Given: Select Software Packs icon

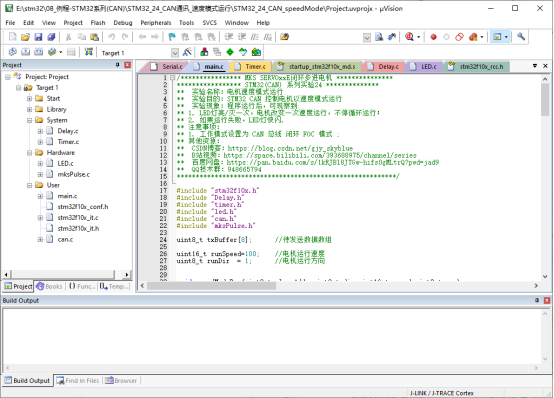Looking at the screenshot, I should tap(243, 52).
